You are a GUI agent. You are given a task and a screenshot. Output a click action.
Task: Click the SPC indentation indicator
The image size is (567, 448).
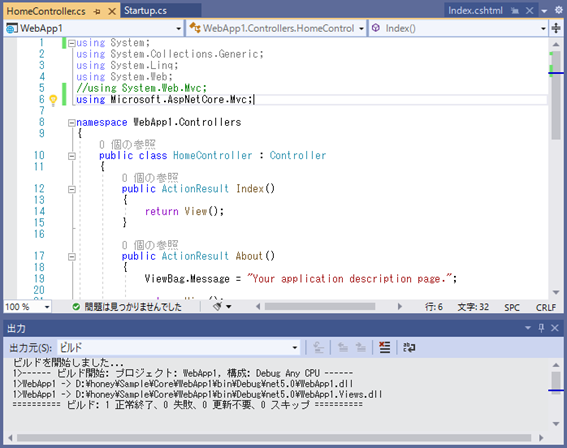512,307
